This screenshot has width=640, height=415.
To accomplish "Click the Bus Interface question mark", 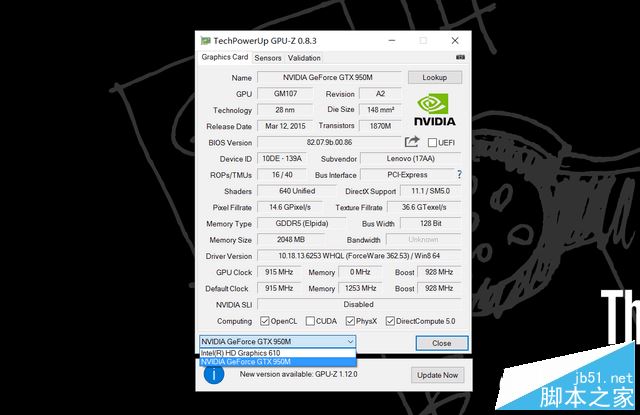I will [459, 175].
